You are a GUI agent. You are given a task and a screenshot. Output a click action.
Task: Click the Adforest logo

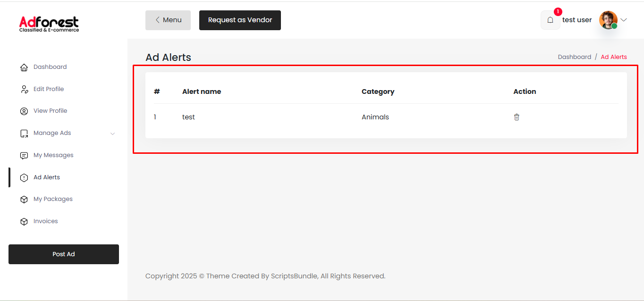[49, 24]
